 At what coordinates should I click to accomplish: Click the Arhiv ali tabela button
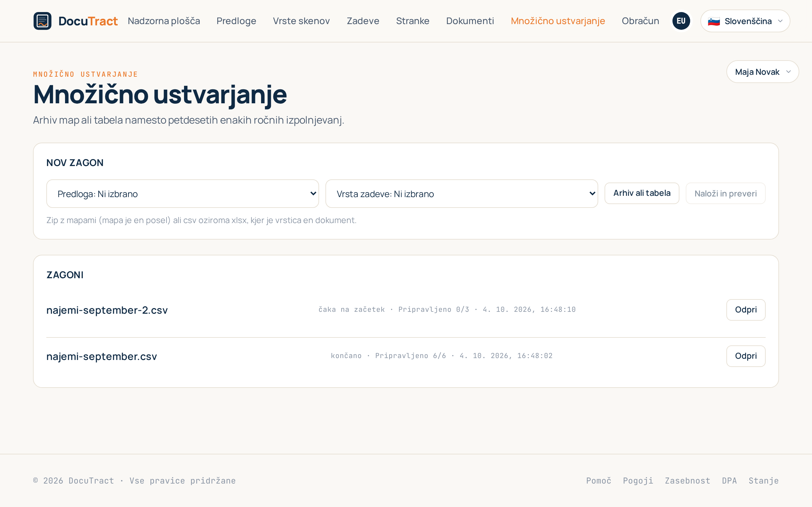pos(642,193)
